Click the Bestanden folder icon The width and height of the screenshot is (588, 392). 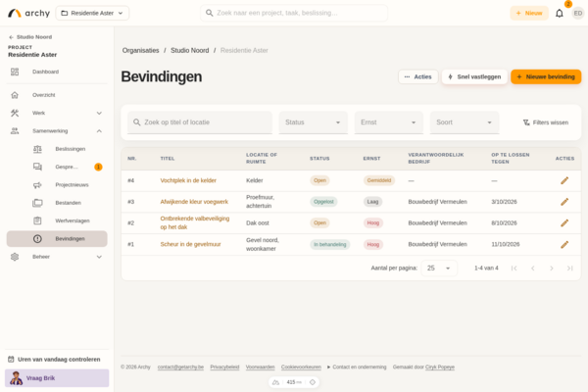pyautogui.click(x=37, y=203)
